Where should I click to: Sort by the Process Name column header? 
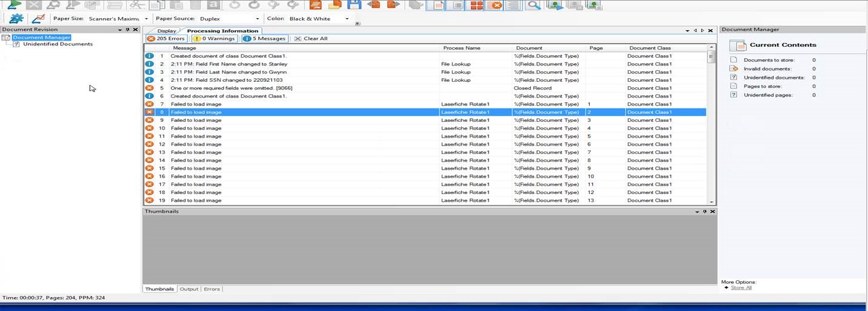tap(476, 48)
